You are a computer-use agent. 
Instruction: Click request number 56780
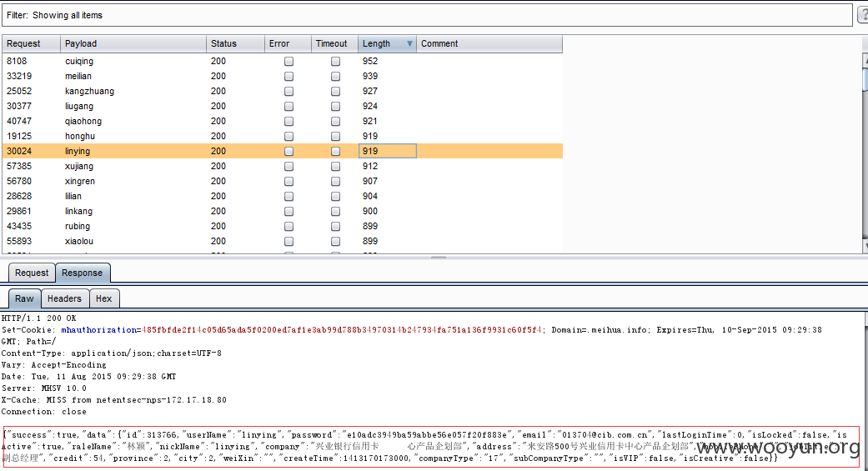click(x=19, y=181)
